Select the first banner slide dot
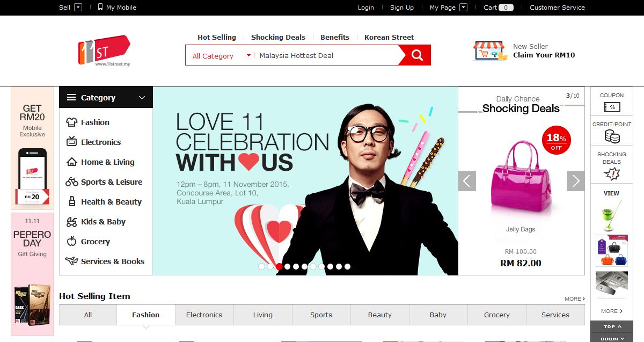 point(261,266)
